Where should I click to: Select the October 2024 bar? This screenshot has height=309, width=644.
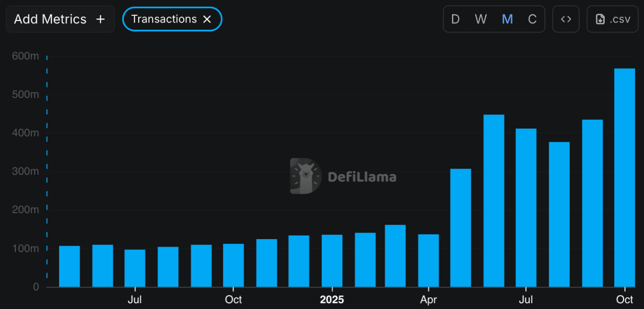pyautogui.click(x=233, y=265)
